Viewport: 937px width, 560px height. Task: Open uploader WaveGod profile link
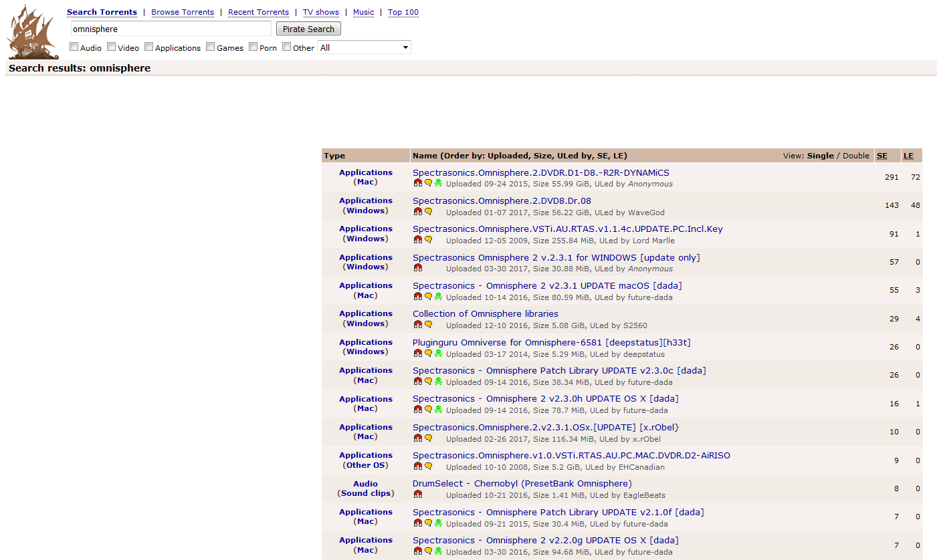[646, 213]
